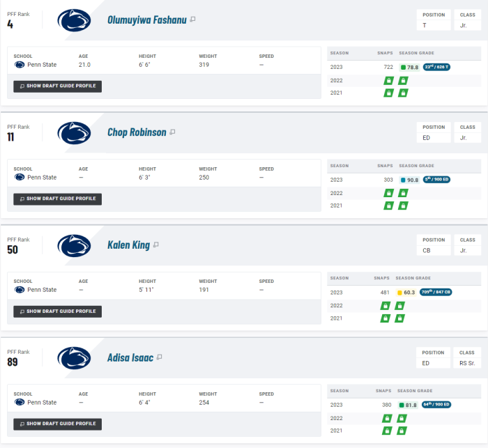This screenshot has width=488, height=448.
Task: Click small Penn State school icon in King details
Action: pos(20,290)
